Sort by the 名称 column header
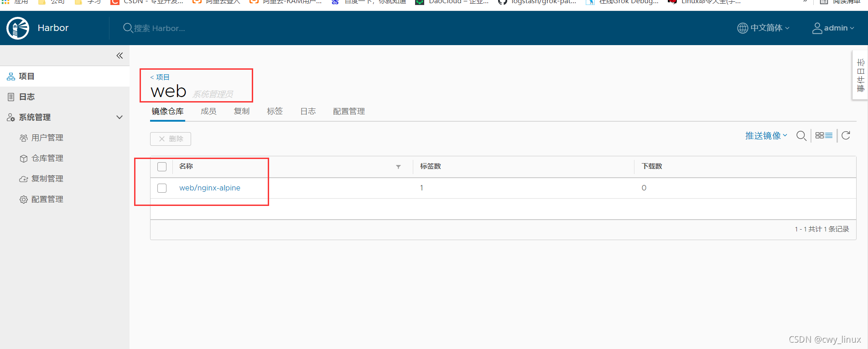Image resolution: width=868 pixels, height=349 pixels. pos(186,166)
